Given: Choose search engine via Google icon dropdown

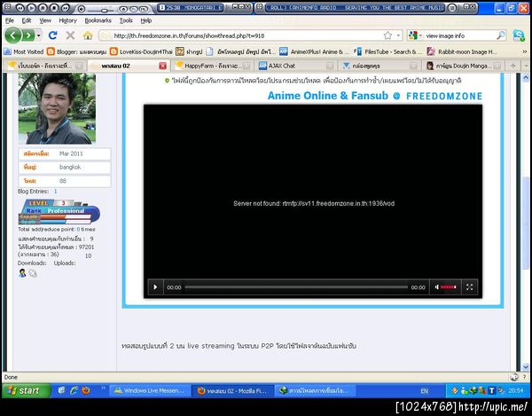Looking at the screenshot, I should [414, 35].
